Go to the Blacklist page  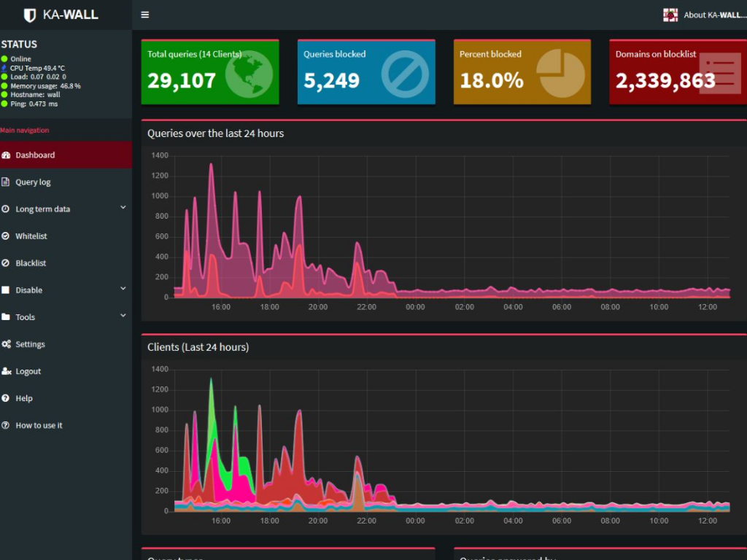(x=66, y=262)
